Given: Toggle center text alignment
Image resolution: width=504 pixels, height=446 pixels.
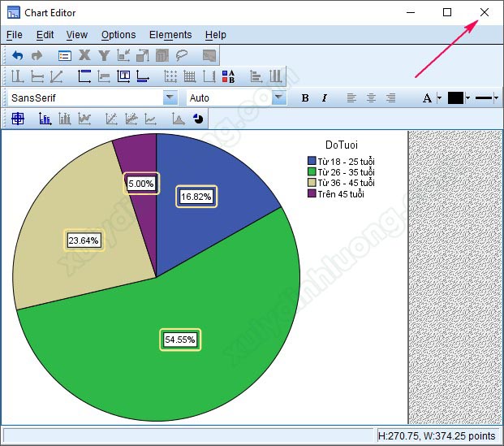Looking at the screenshot, I should tap(371, 97).
